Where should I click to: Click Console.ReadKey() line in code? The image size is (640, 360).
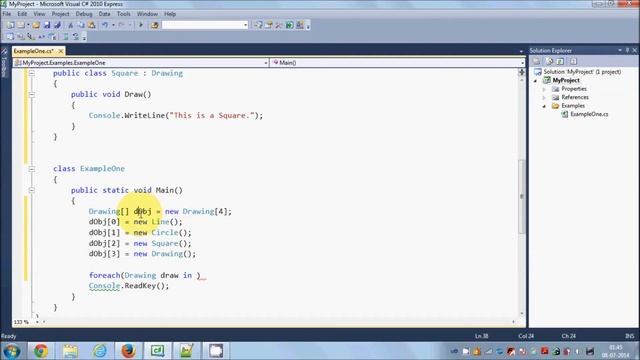coord(129,286)
